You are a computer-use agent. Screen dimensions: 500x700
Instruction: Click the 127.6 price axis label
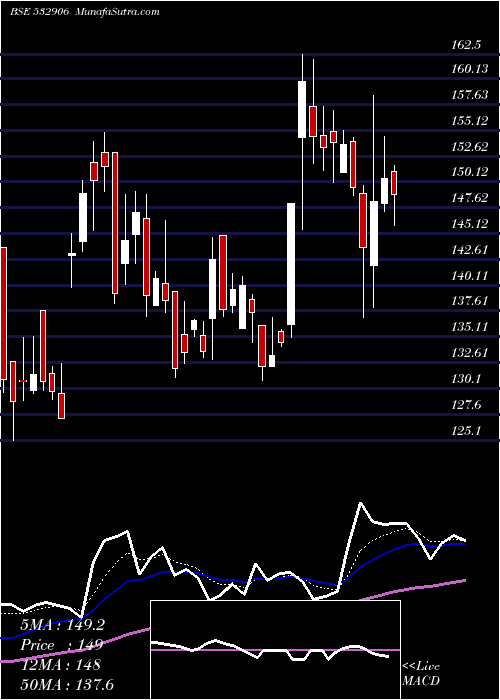467,405
